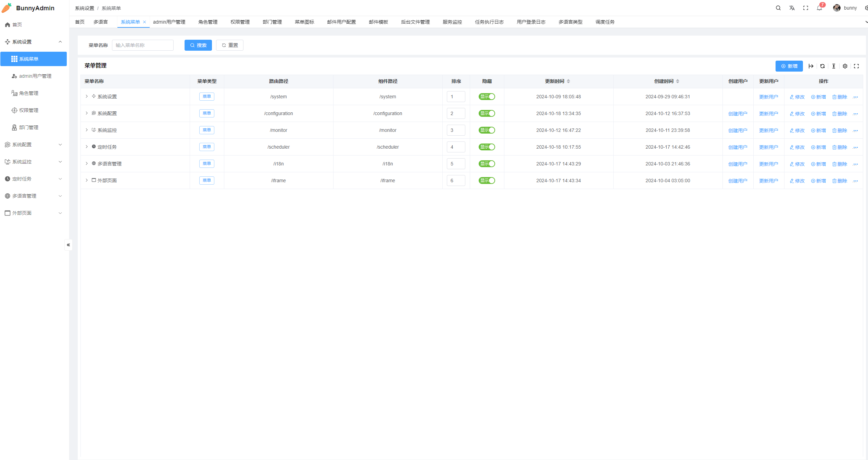
Task: Open admin用户管理 in sidebar
Action: (x=34, y=76)
